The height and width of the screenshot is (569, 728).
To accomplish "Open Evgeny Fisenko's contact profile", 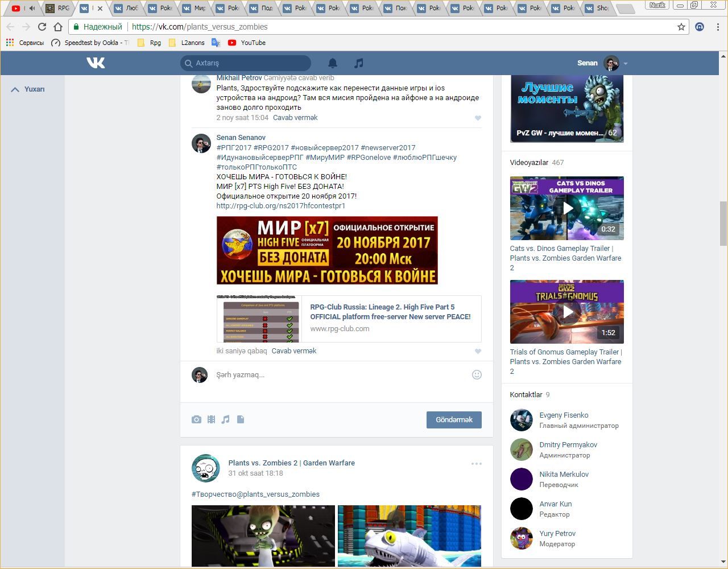I will (x=564, y=415).
